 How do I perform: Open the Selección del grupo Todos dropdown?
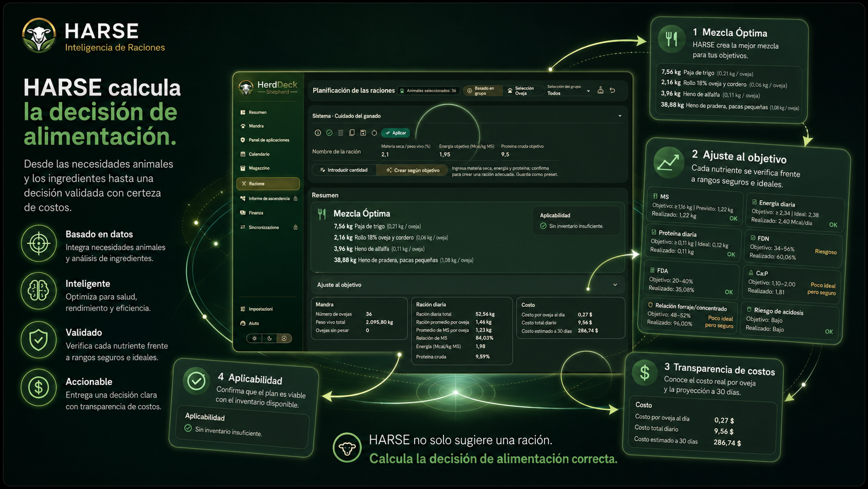568,90
